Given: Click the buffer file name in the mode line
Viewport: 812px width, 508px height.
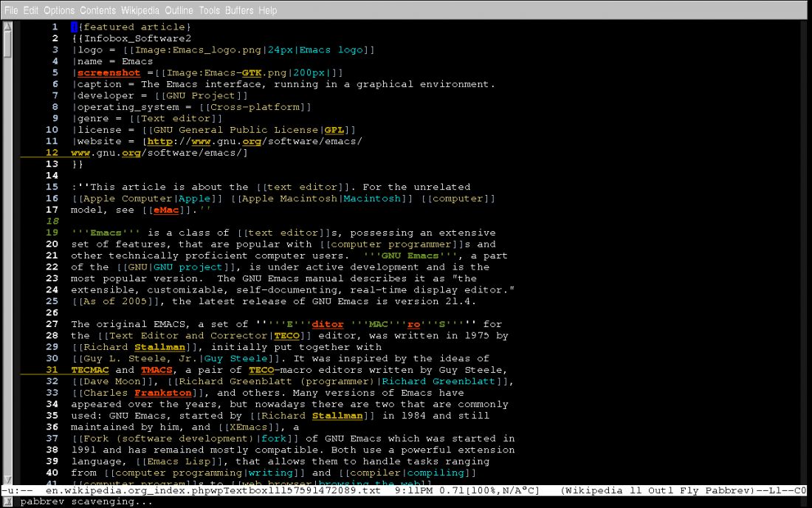Looking at the screenshot, I should 213,490.
